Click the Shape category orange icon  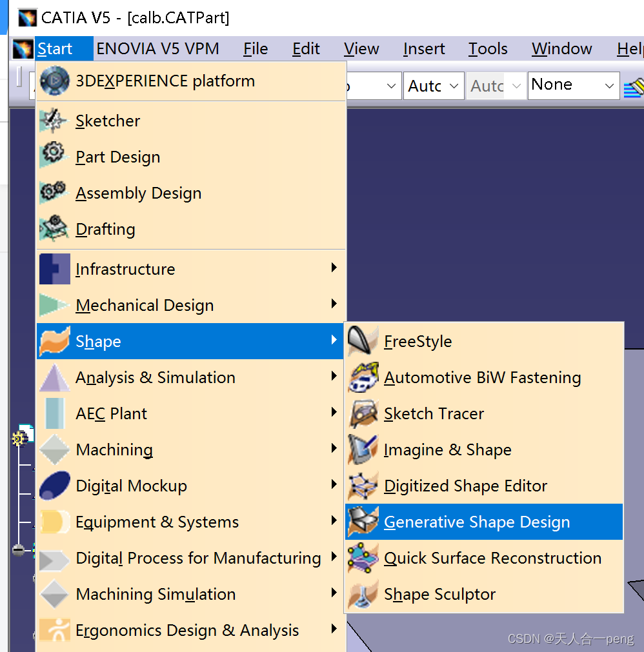click(54, 341)
